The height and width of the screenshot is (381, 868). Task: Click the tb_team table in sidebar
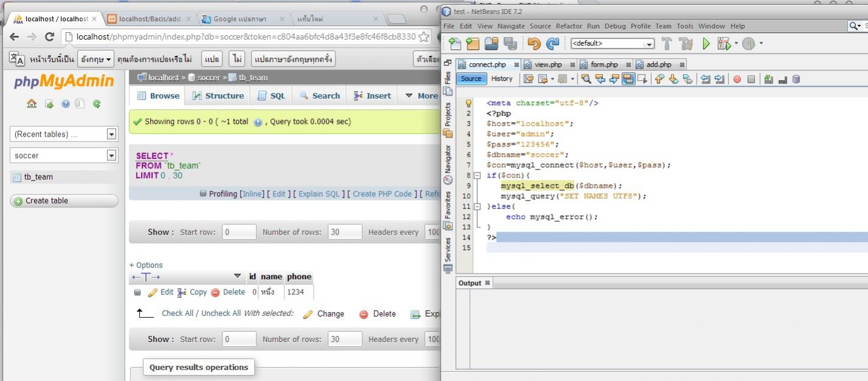tap(38, 177)
